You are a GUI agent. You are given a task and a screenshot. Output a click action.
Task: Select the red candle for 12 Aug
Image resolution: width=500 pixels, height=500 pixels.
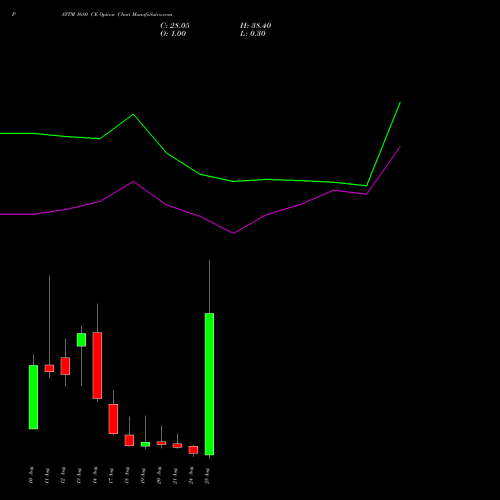pos(65,366)
